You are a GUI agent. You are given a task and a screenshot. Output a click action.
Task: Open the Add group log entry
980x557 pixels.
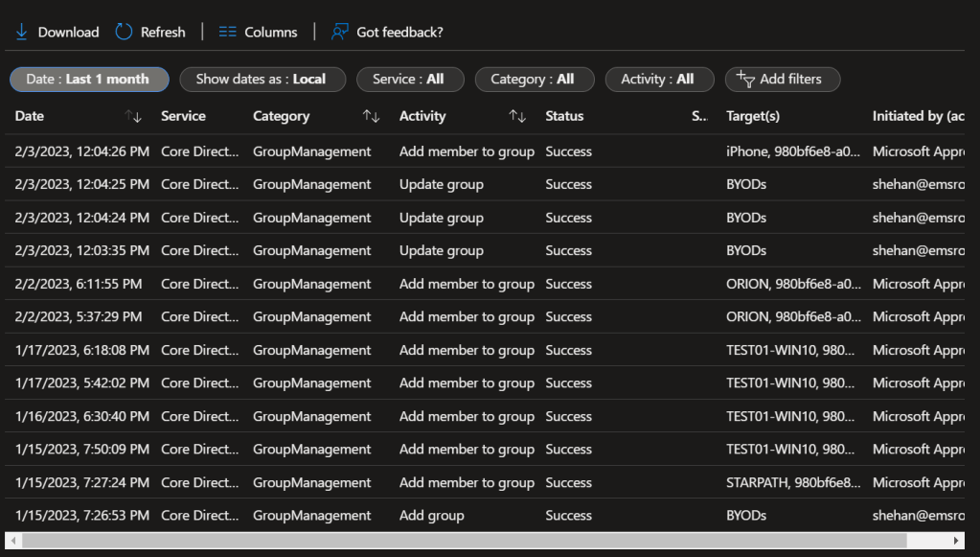coord(431,516)
